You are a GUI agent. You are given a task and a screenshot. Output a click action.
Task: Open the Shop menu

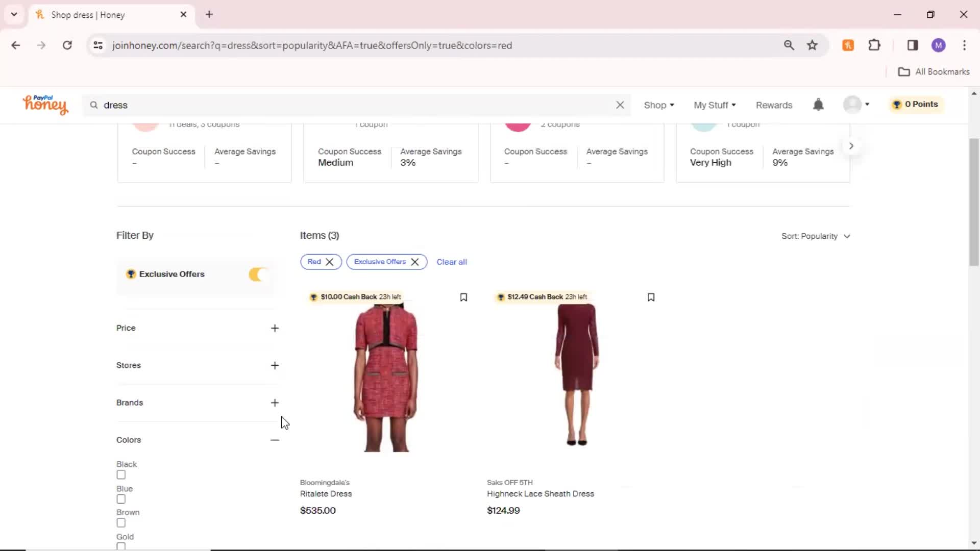[658, 105]
